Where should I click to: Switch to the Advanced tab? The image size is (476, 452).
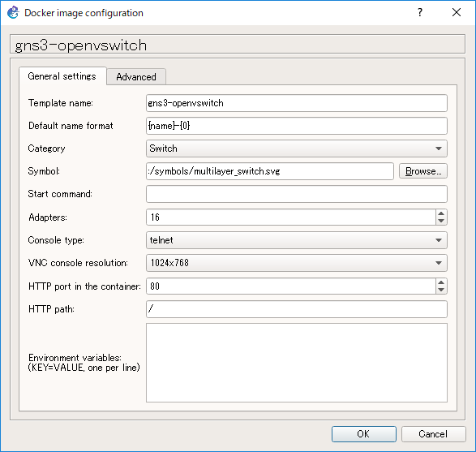(136, 77)
